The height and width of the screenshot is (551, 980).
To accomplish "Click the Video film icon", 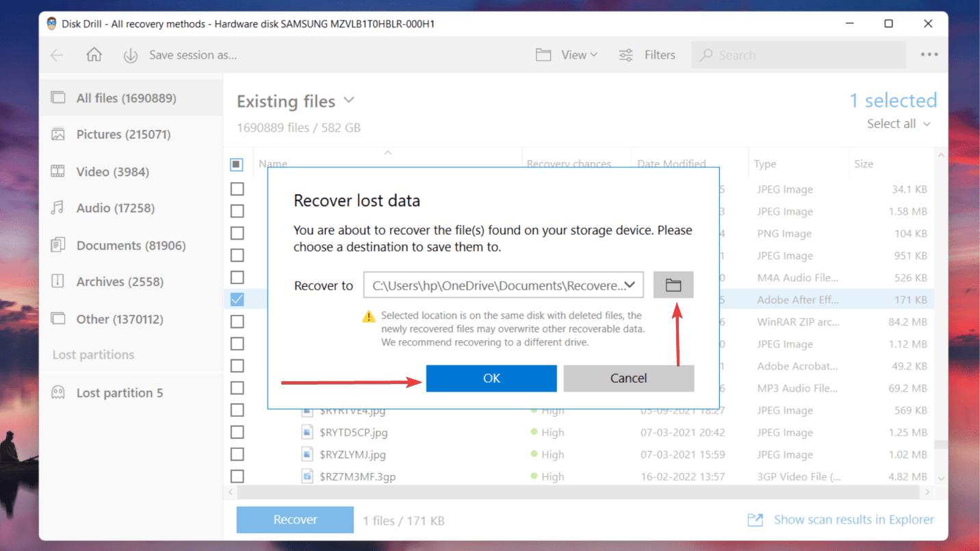I will click(x=58, y=171).
